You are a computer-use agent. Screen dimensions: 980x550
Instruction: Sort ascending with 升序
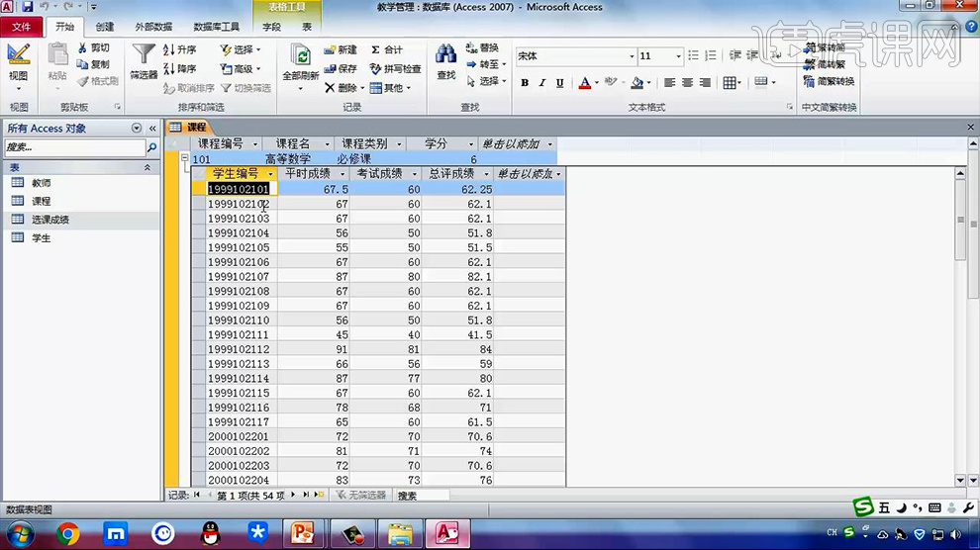tap(180, 49)
